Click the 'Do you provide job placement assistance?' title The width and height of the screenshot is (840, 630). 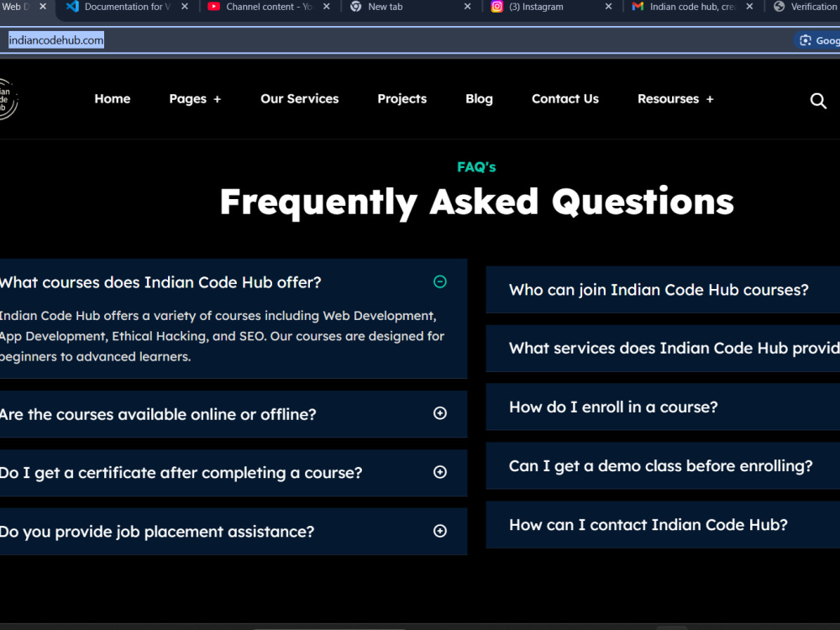156,532
